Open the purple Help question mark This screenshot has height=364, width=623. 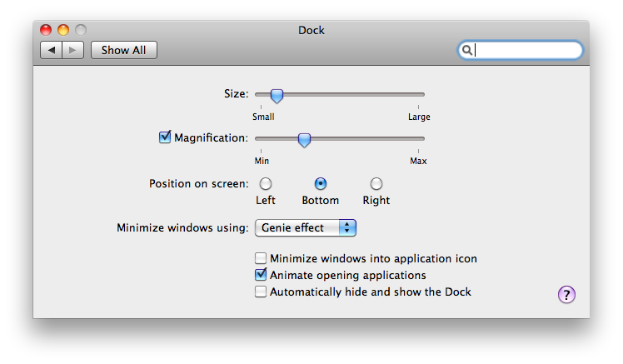pos(566,294)
